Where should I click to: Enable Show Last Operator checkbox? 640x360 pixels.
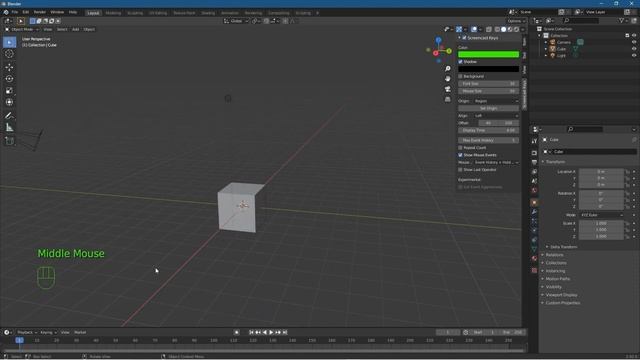point(460,170)
